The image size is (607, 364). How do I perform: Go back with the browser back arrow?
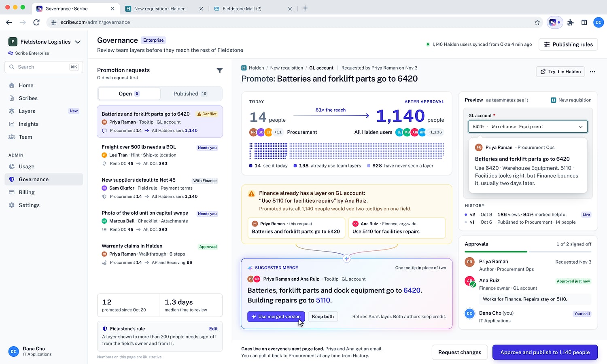click(9, 22)
